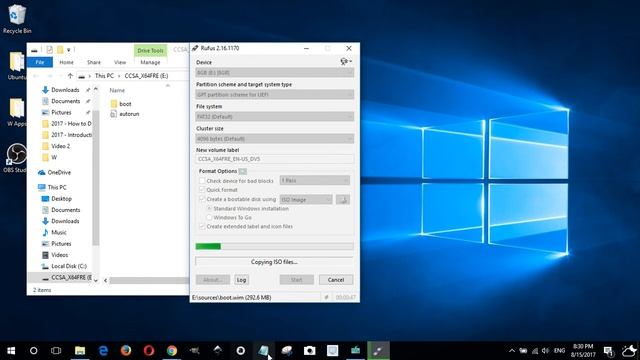This screenshot has width=640, height=360.
Task: Switch to File Explorer on the taskbar
Action: point(80,351)
